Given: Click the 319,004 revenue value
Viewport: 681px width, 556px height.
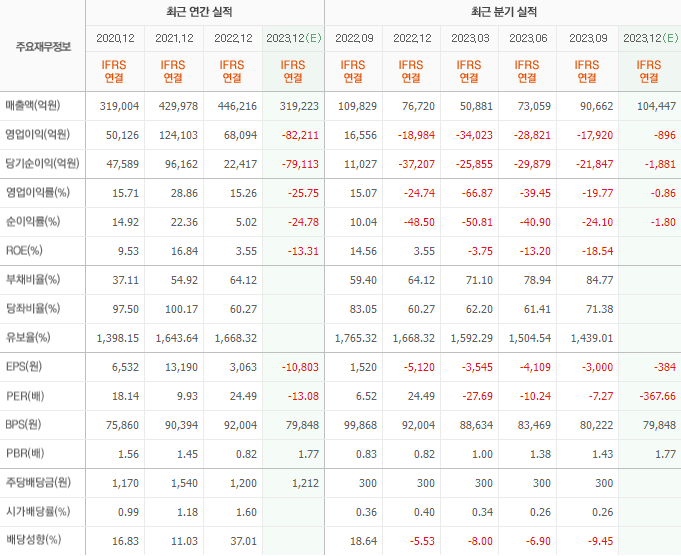Looking at the screenshot, I should coord(119,106).
